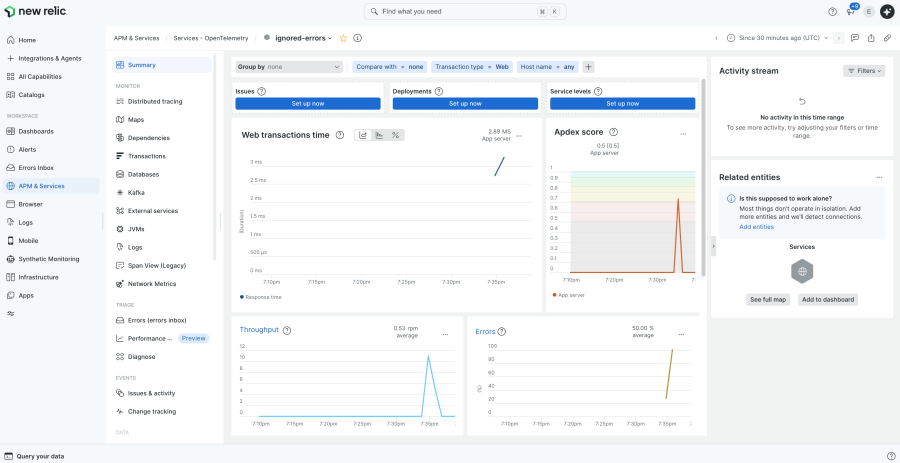Open ignored-errors entity switcher dropdown
The image size is (900, 463).
click(x=304, y=38)
